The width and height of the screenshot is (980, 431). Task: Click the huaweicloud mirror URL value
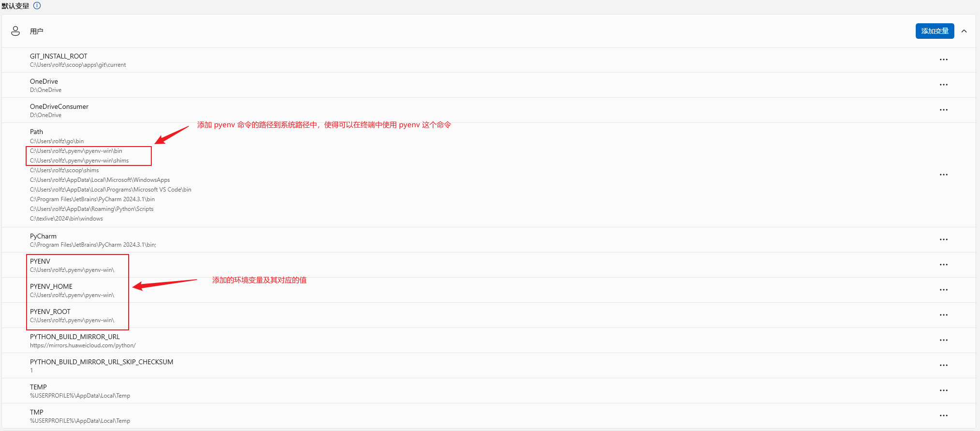tap(83, 345)
